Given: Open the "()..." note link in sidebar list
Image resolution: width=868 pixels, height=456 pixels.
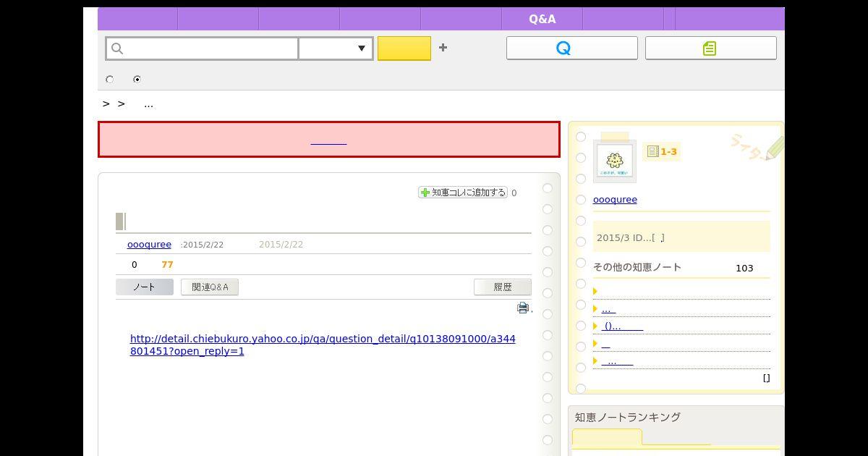Looking at the screenshot, I should [622, 326].
